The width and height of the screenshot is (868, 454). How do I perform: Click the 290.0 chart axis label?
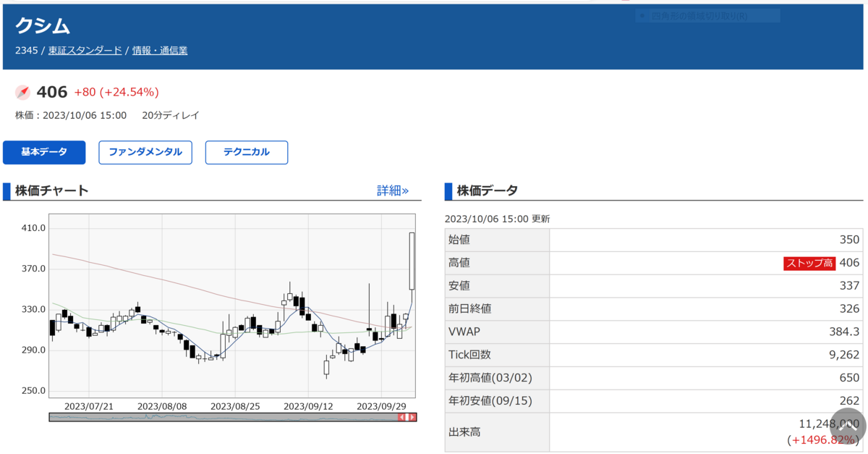tap(35, 350)
